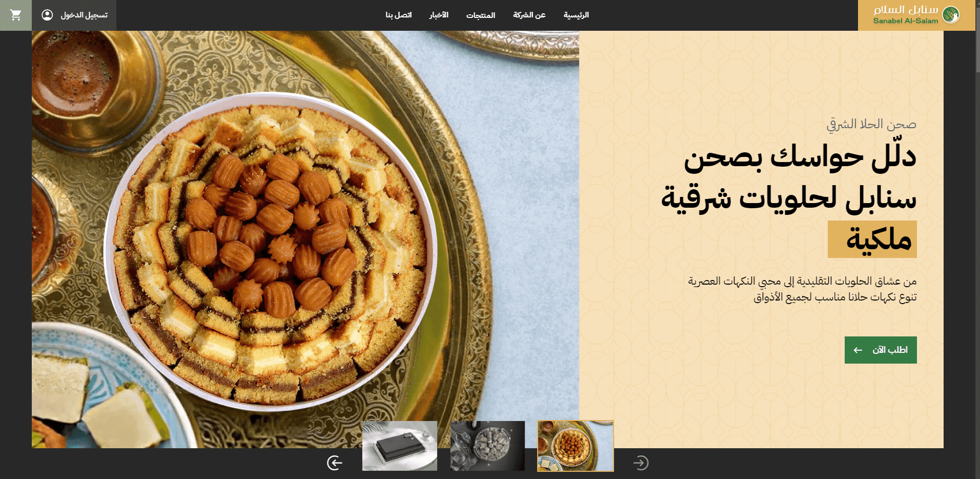Click the green اطلب الآن button
980x479 pixels.
[x=881, y=350]
